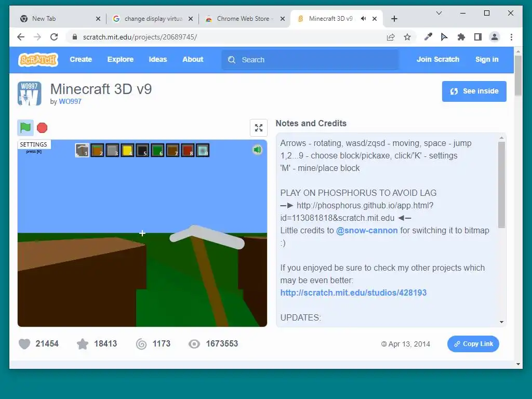Click the See inside button
Image resolution: width=532 pixels, height=399 pixels.
474,91
